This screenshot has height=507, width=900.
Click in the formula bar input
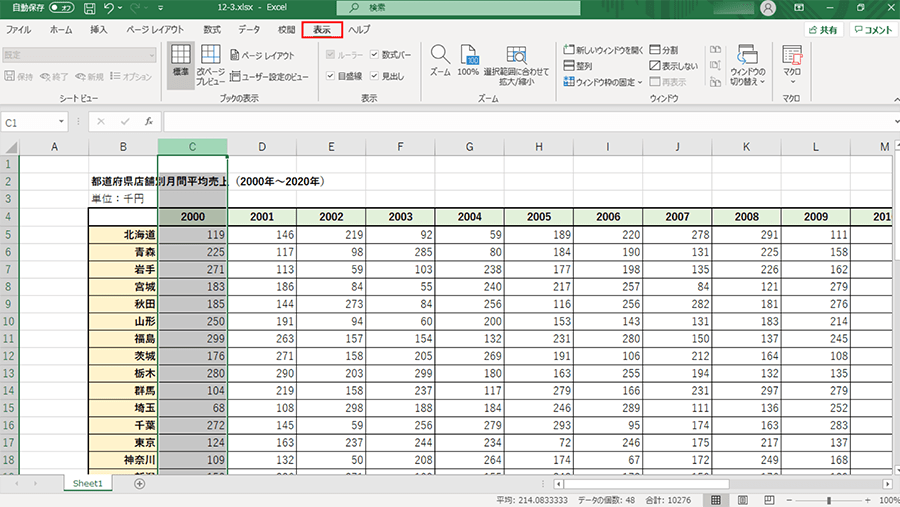point(527,122)
